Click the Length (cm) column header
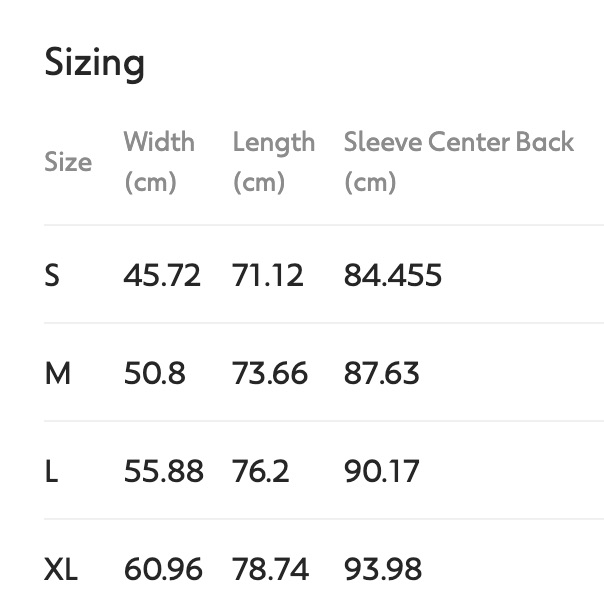This screenshot has width=604, height=616. point(273,161)
